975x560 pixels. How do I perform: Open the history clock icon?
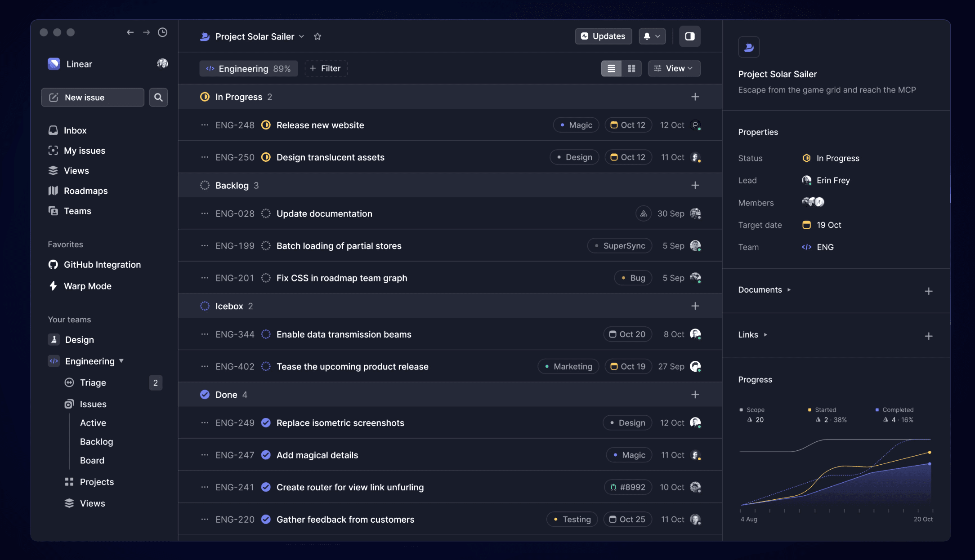[162, 32]
